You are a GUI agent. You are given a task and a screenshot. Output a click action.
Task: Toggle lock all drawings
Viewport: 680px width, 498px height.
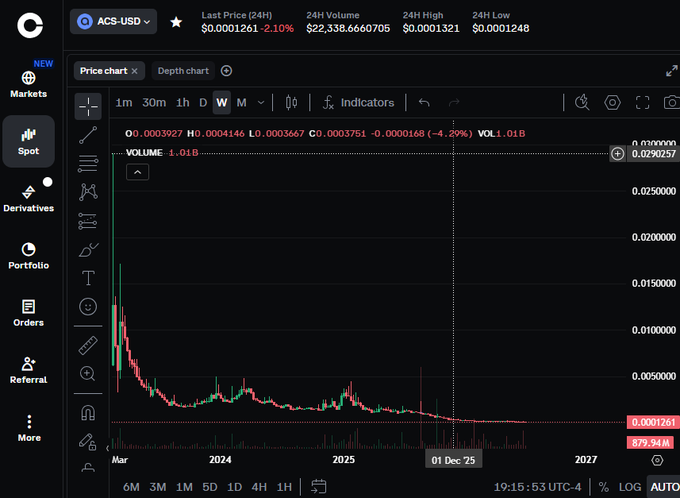click(x=88, y=442)
